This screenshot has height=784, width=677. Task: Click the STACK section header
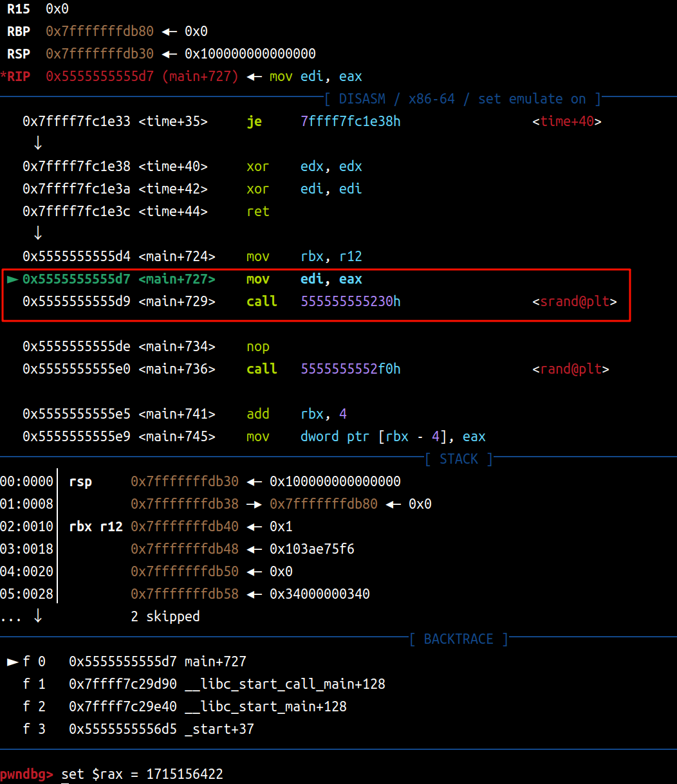click(458, 459)
